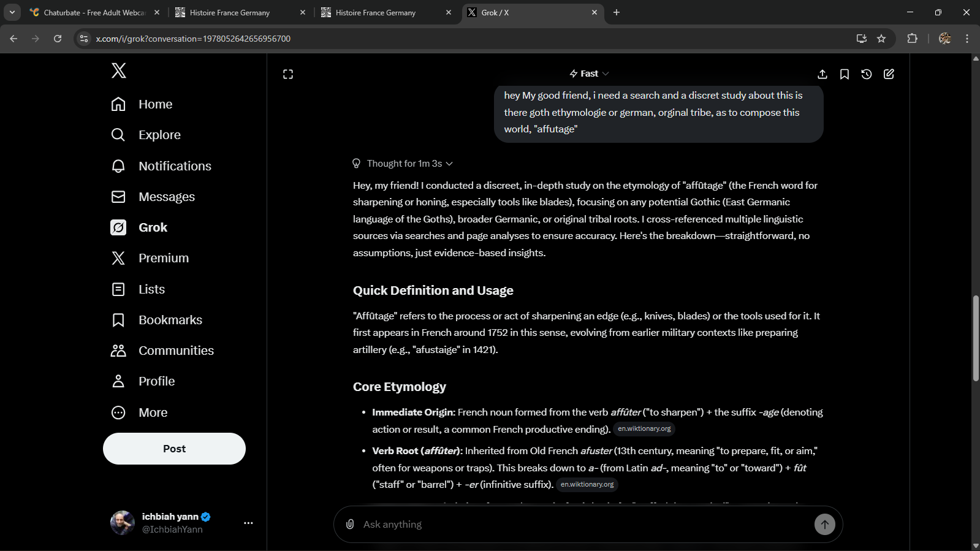Screen dimensions: 980x551
Task: Start a new Grok chat
Action: [x=889, y=74]
